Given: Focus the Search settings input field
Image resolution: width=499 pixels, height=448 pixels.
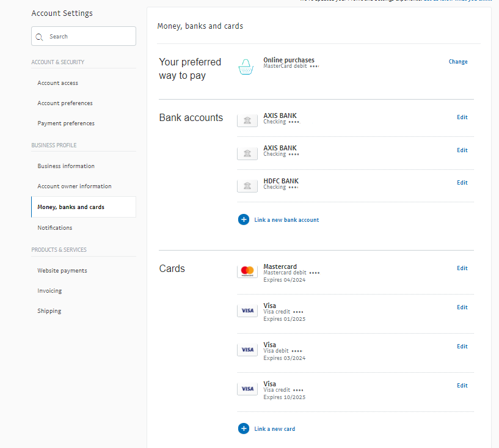Looking at the screenshot, I should pyautogui.click(x=84, y=36).
